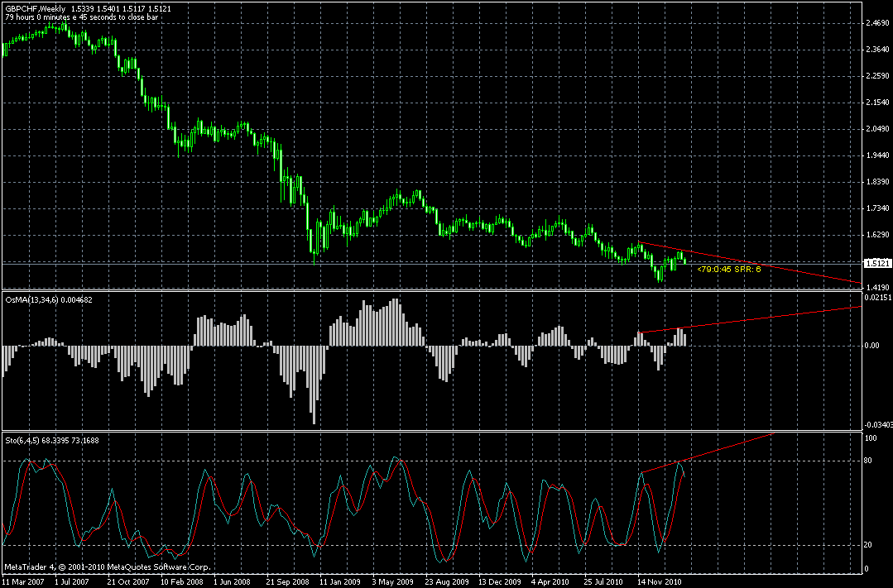Click the '3 May 2009' date label
Screen dimensions: 893x588
[392, 582]
